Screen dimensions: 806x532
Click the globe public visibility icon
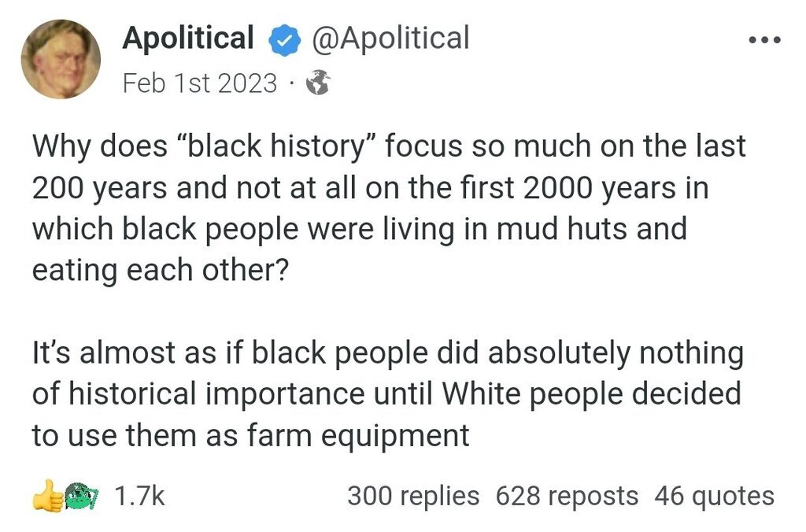coord(316,83)
